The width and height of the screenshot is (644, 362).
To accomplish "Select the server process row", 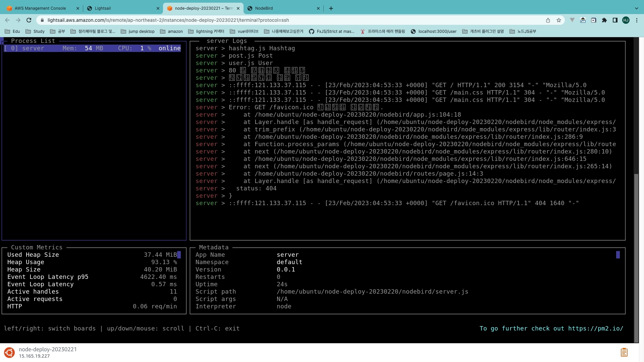I will (92, 48).
